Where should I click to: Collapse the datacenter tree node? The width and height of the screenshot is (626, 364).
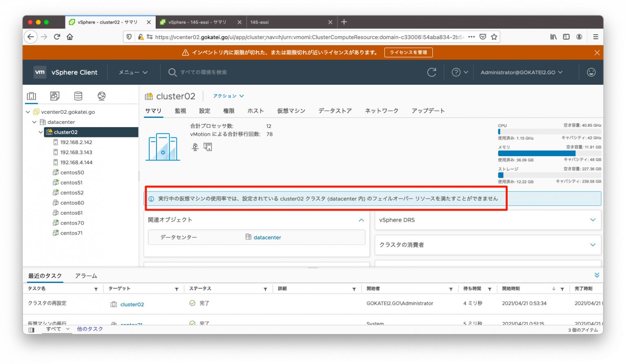[x=34, y=122]
